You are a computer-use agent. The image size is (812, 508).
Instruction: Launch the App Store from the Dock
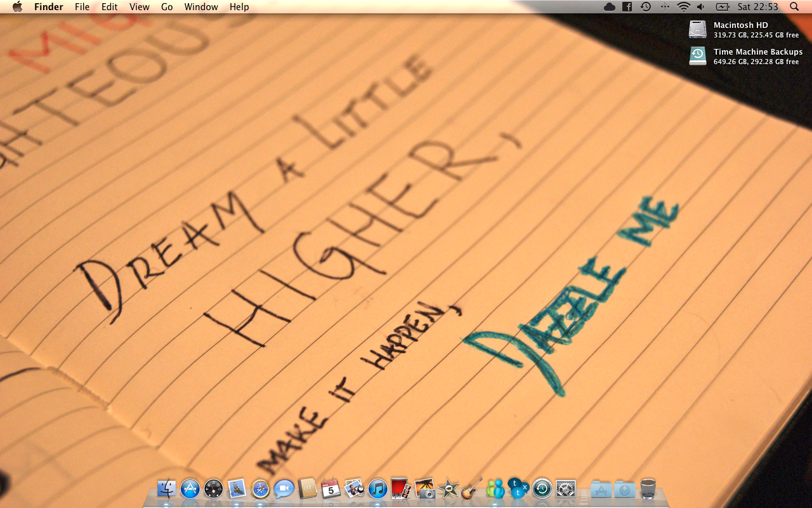[190, 488]
